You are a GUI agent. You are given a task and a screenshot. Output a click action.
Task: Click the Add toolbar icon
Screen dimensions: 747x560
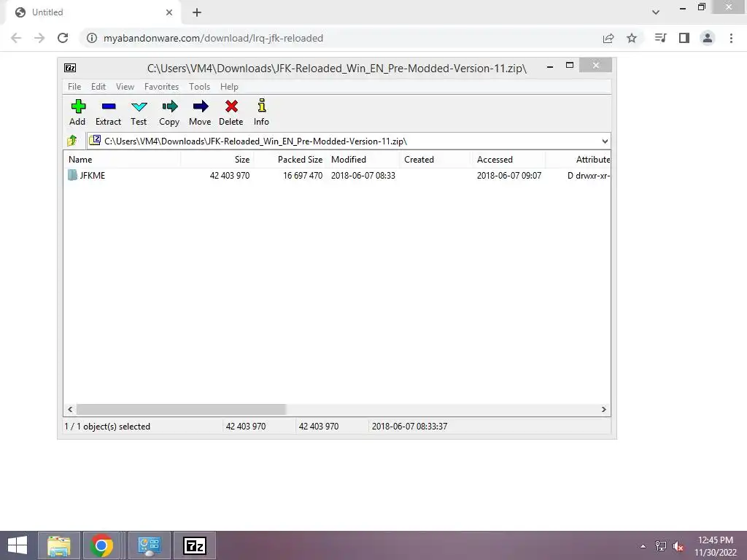[77, 106]
